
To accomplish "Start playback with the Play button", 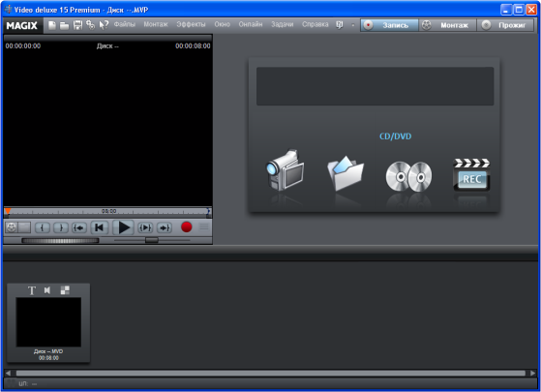I will pos(124,227).
